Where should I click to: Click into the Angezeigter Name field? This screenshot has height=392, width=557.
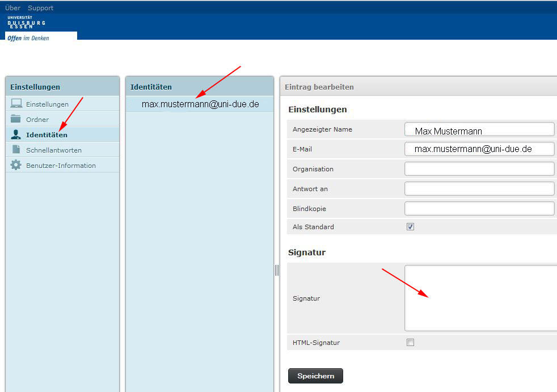479,130
